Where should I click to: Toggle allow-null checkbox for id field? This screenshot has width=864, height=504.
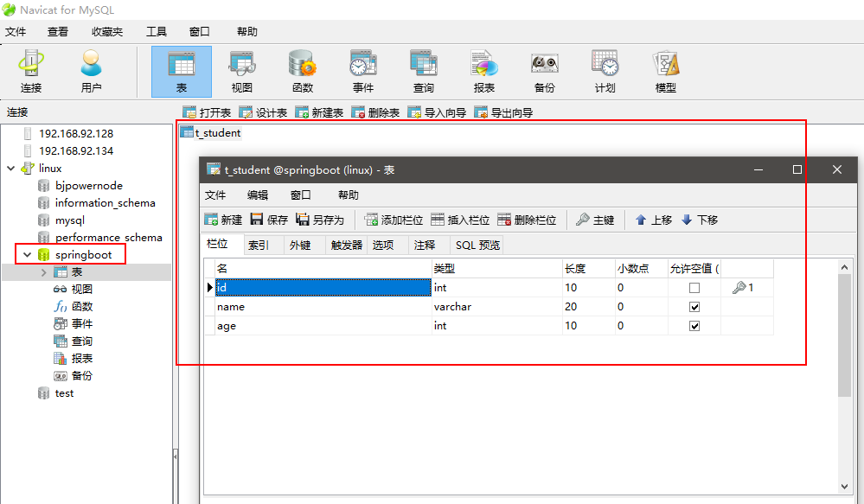tap(694, 288)
